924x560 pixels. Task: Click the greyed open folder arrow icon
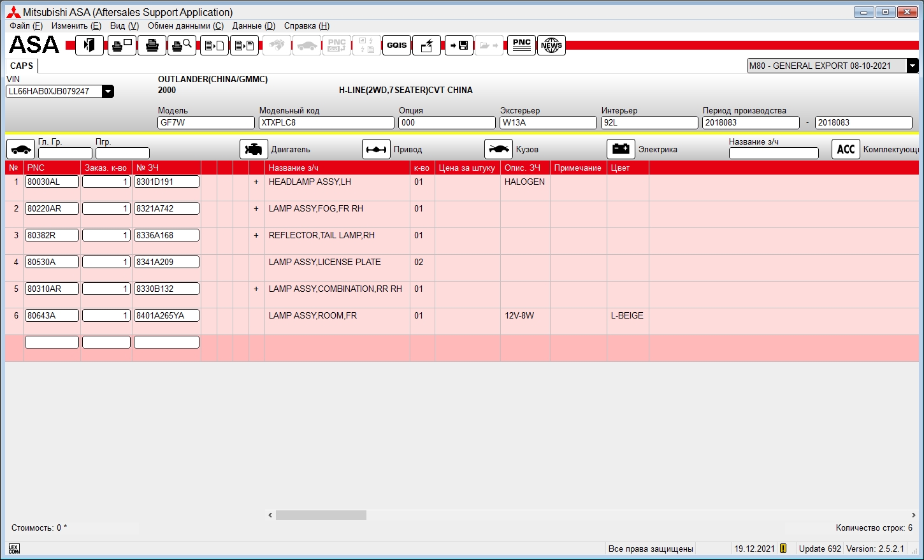489,45
